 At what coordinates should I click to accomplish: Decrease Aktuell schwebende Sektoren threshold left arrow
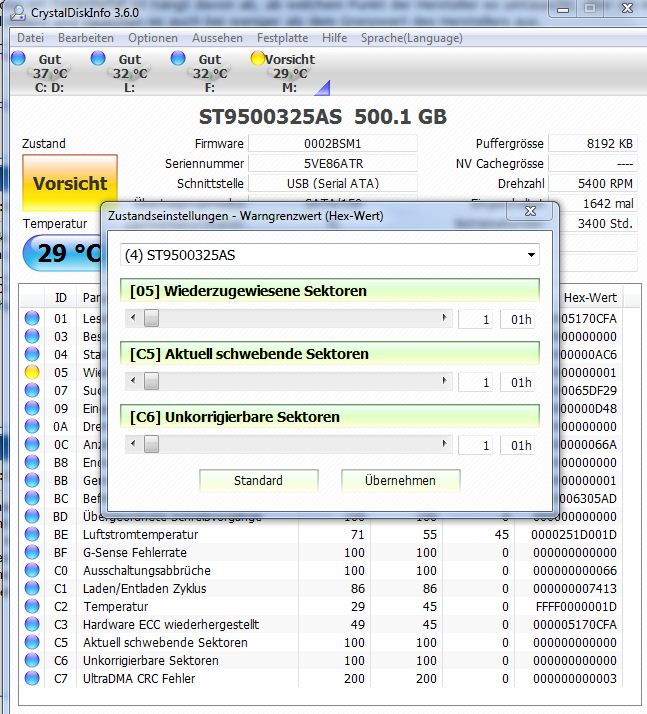133,381
